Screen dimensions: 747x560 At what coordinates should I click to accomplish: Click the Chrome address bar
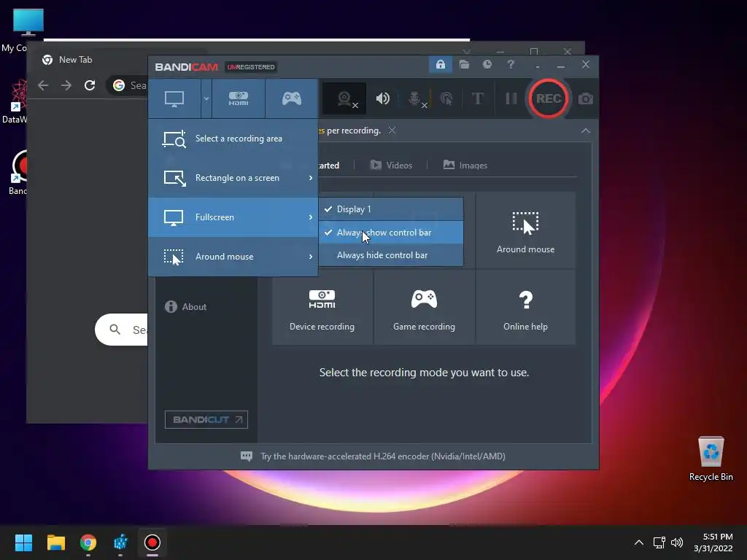point(128,85)
